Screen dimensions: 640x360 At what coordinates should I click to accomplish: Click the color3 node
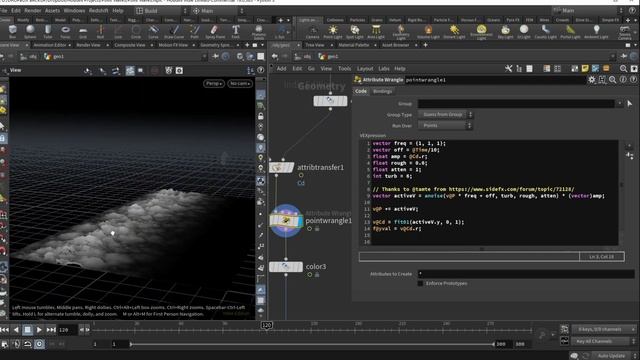[x=286, y=267]
